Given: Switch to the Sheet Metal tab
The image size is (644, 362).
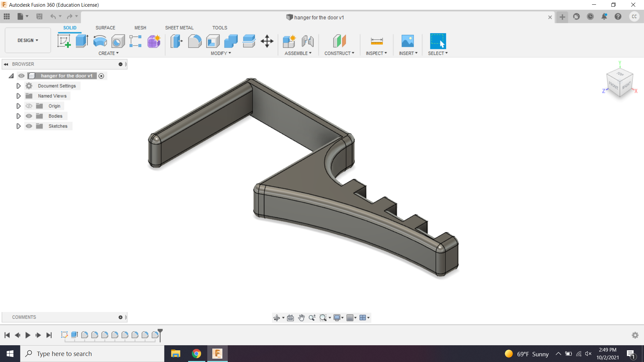Looking at the screenshot, I should [179, 27].
